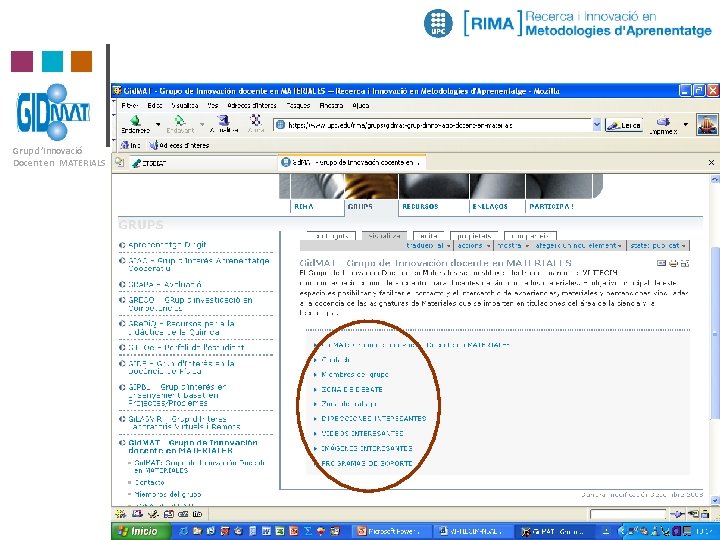Open the Adreces d'interès bookmarks folder
The image size is (720, 540).
point(180,145)
